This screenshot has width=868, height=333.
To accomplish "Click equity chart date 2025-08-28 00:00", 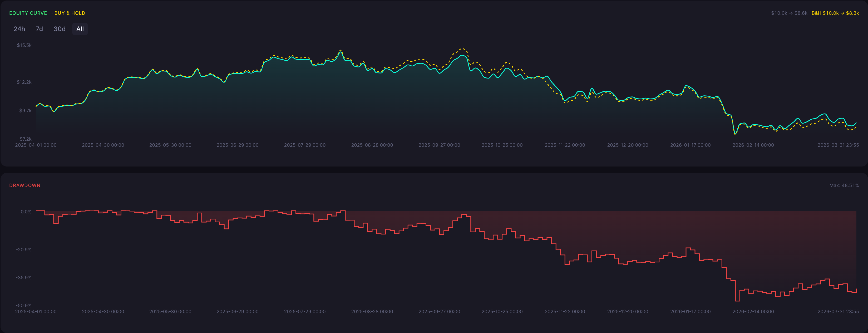I will click(x=372, y=145).
